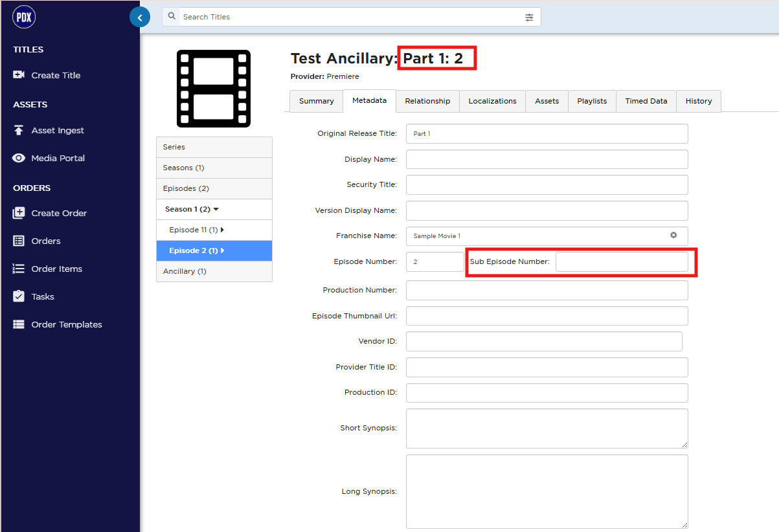This screenshot has height=532, width=779.
Task: Open search filter options icon
Action: pyautogui.click(x=529, y=17)
